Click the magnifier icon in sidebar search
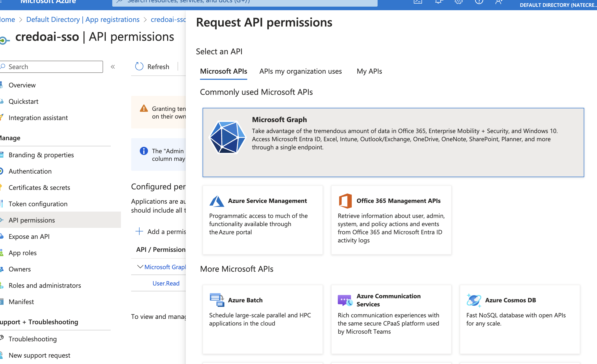Viewport: 597px width, 364px height. pyautogui.click(x=3, y=67)
